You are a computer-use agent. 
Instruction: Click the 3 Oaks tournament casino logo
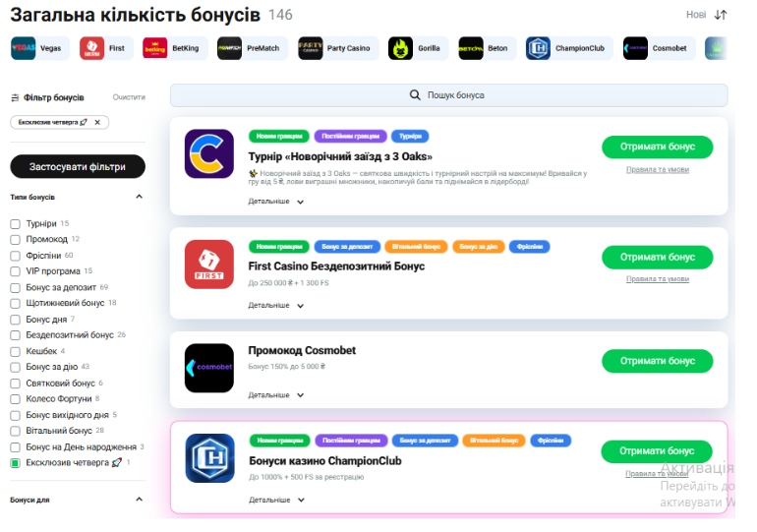(209, 153)
